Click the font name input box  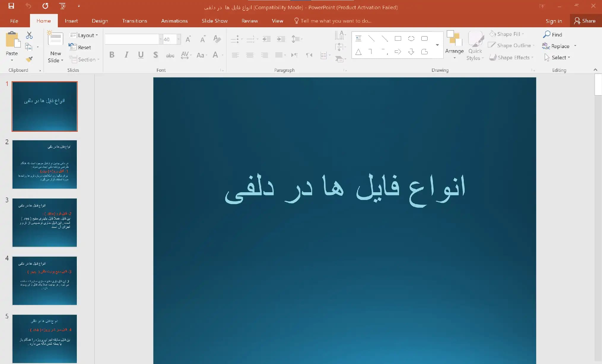tap(132, 39)
